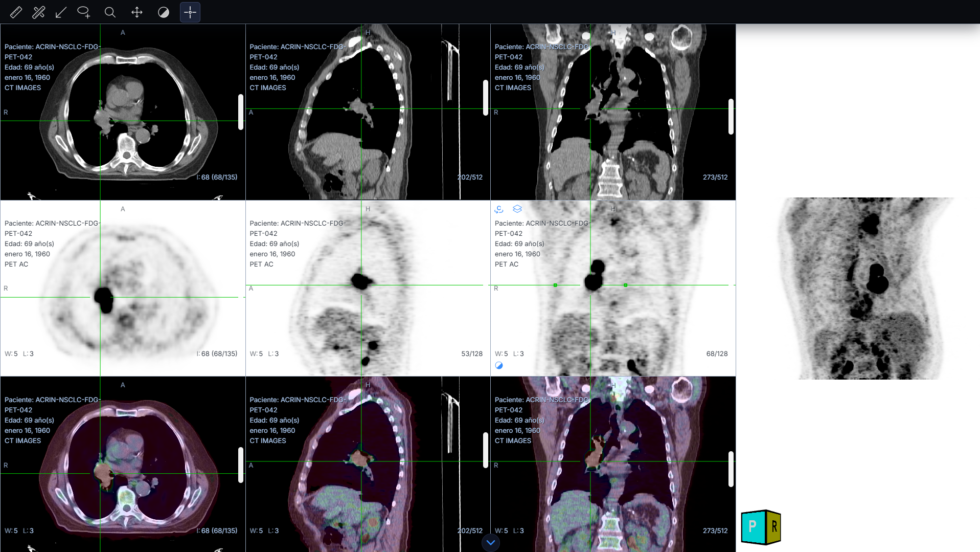Click slice counter 273/512 in coronal CT

click(x=715, y=177)
